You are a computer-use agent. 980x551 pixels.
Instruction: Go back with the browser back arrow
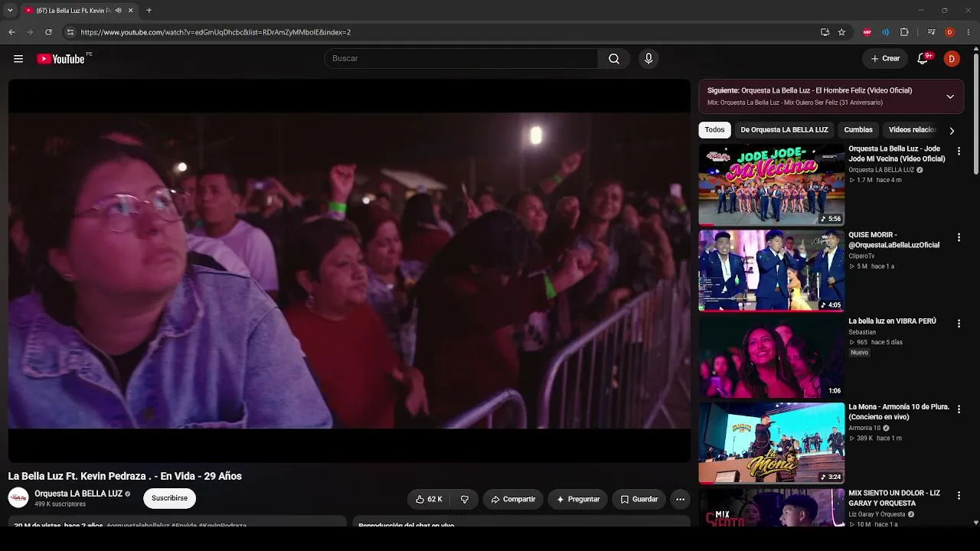pos(11,32)
